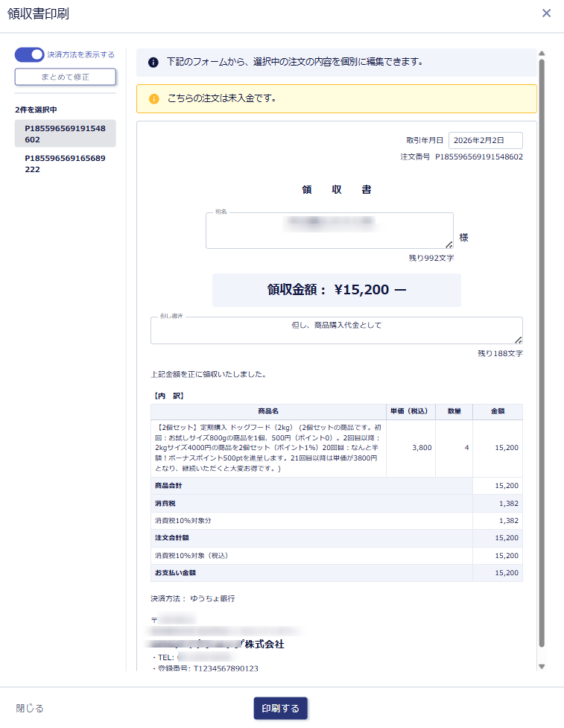Close the receipt print dialog with X
The height and width of the screenshot is (728, 564).
(546, 13)
